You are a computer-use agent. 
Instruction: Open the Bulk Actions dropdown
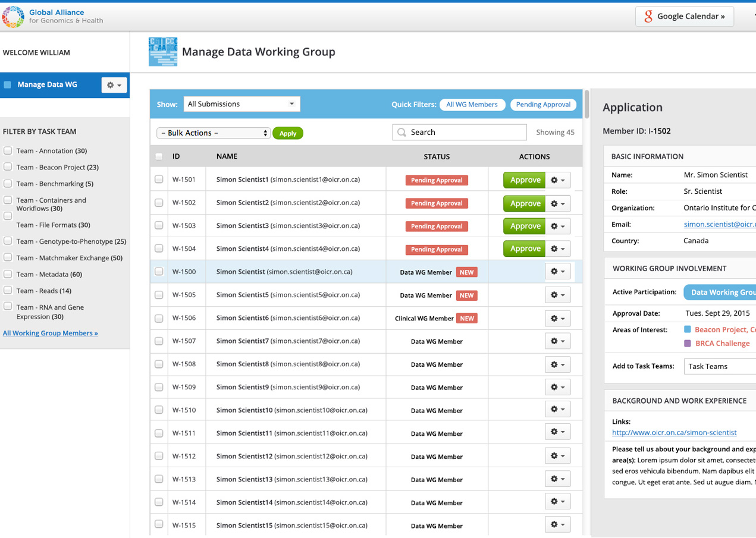[214, 133]
